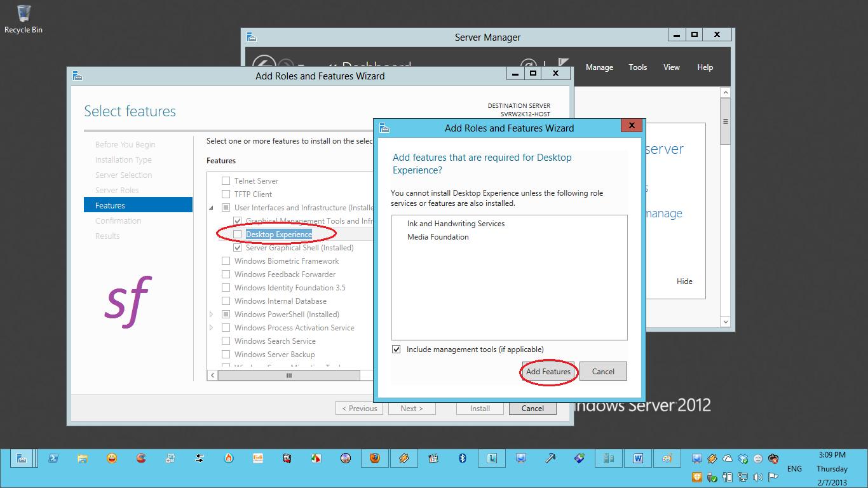
Task: Open the flame-on-blue-circle taskbar icon
Action: click(229, 458)
